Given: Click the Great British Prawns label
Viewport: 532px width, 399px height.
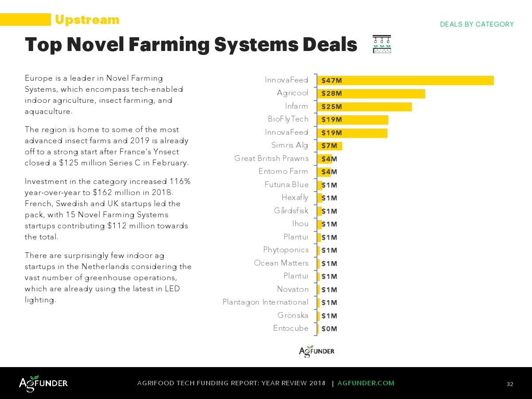Looking at the screenshot, I should point(271,158).
